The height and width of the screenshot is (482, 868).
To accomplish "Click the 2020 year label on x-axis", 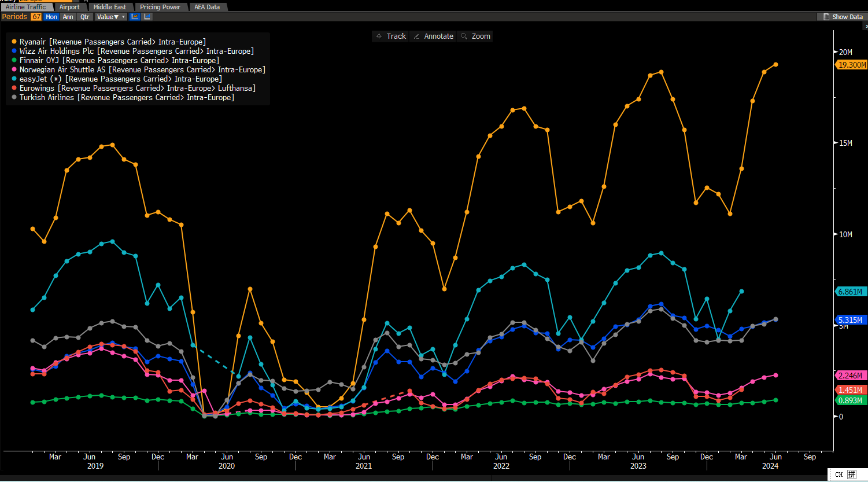I will point(227,466).
